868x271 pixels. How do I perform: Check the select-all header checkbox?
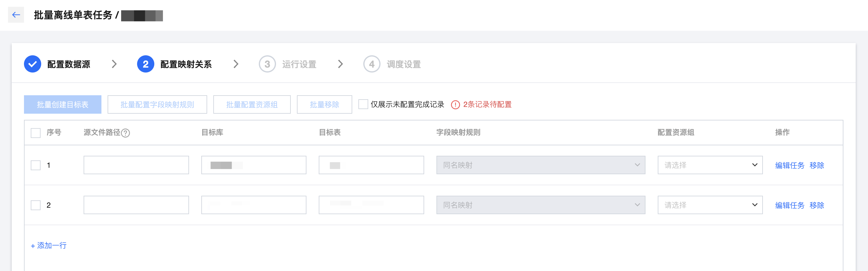36,133
